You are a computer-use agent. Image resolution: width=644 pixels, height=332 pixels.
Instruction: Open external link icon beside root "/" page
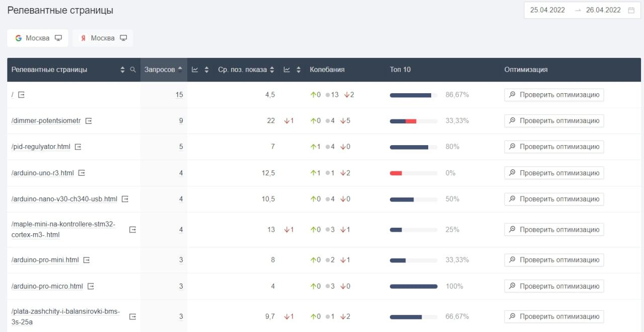pyautogui.click(x=21, y=95)
